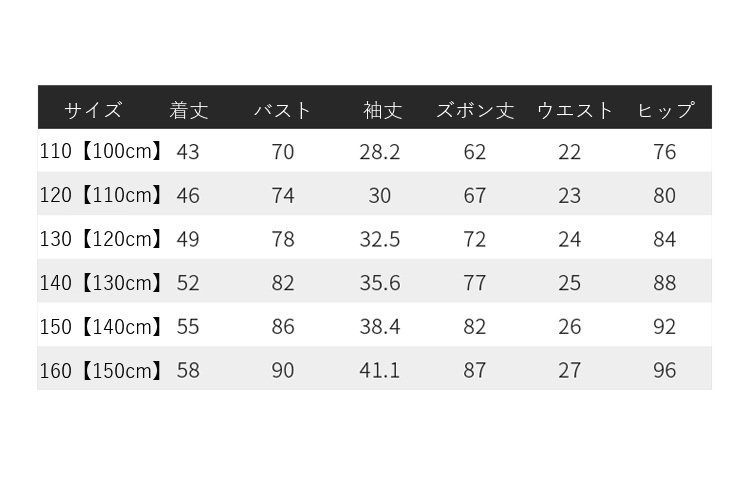Click the サイズ column header
Image resolution: width=750 pixels, height=491 pixels.
coord(93,110)
